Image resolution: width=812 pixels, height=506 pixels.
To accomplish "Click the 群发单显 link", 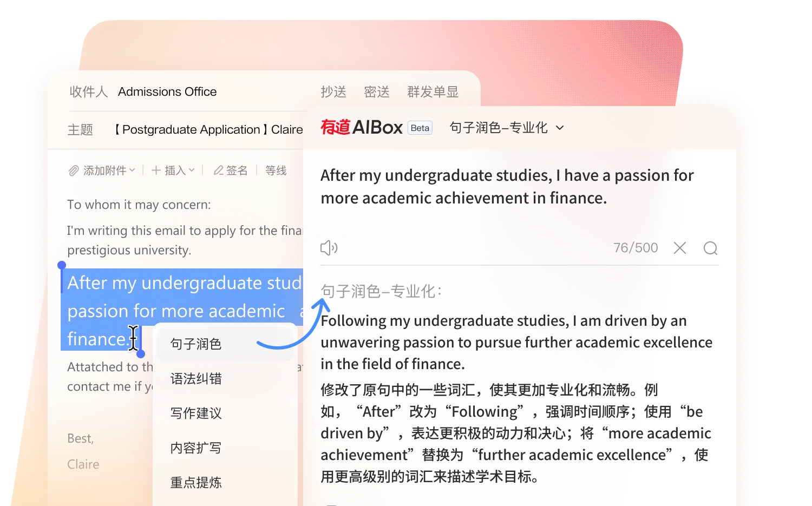I will (x=433, y=92).
